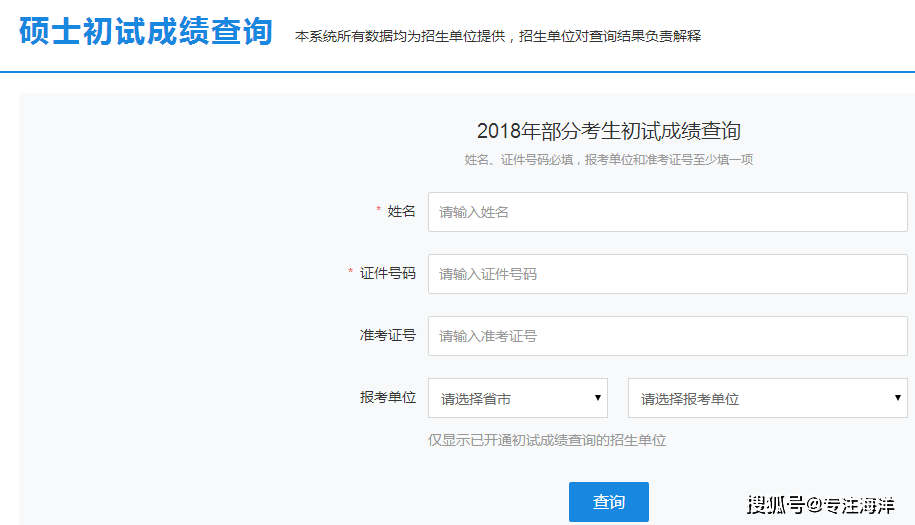Open the 请选择省市 dropdown
The height and width of the screenshot is (525, 915).
tap(518, 398)
